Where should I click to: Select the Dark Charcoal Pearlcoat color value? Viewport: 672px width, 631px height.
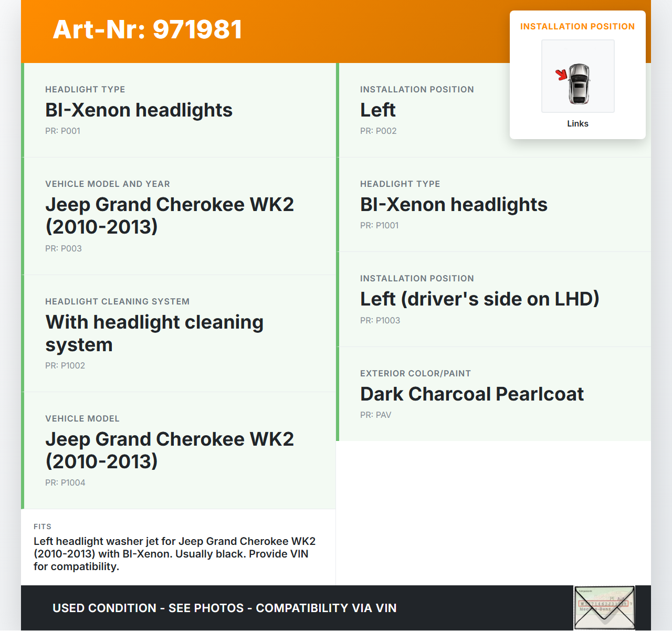471,394
